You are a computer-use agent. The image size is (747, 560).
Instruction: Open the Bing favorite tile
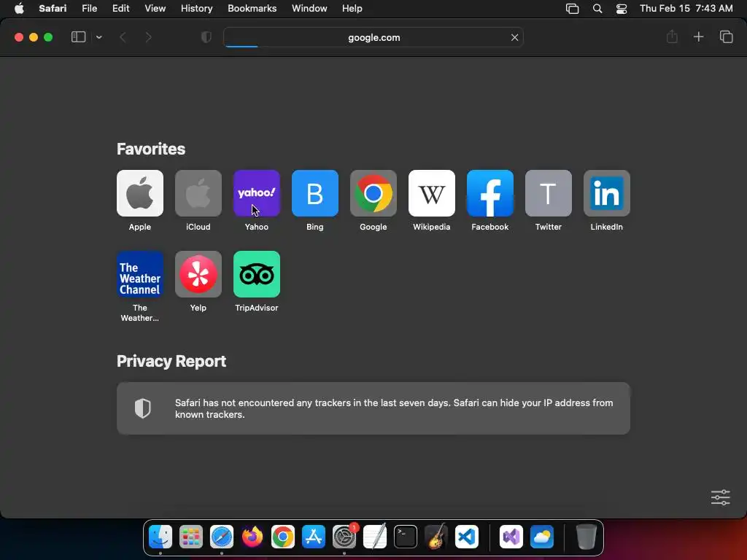[x=315, y=193]
